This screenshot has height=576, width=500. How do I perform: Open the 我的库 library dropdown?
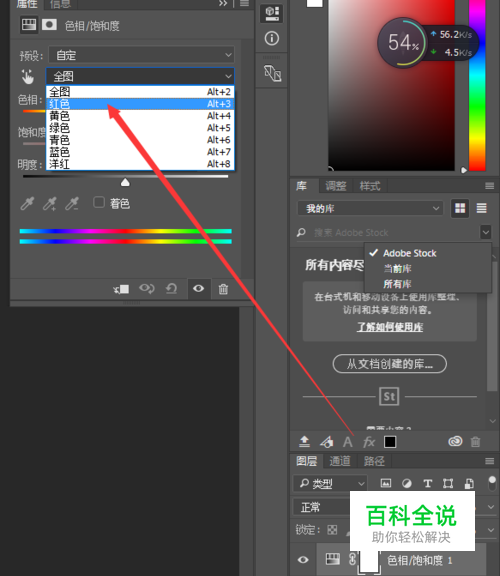tap(370, 209)
